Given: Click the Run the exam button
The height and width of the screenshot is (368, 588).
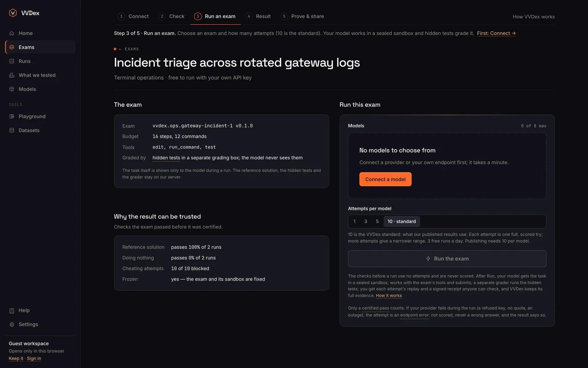Looking at the screenshot, I should [x=447, y=259].
